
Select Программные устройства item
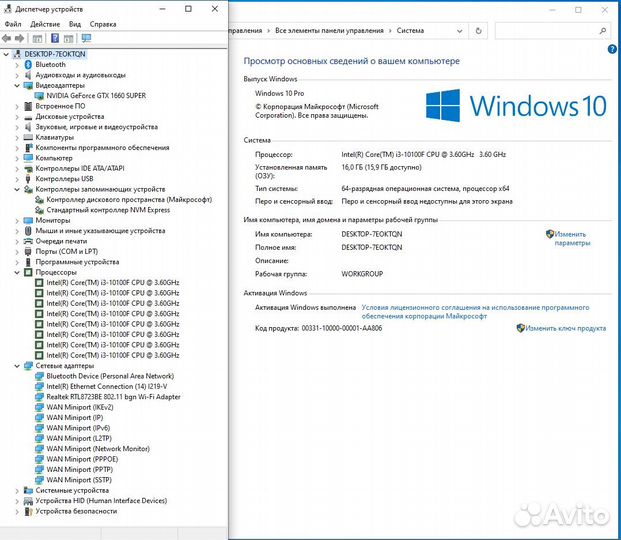[x=77, y=262]
